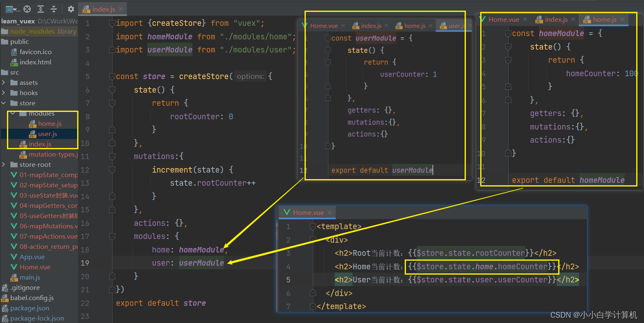Fold userModule const at line 1 gutter
644x323 pixels.
coord(328,38)
